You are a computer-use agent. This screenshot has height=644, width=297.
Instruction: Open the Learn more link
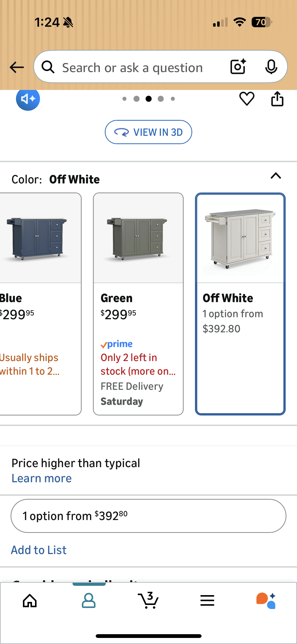click(42, 478)
